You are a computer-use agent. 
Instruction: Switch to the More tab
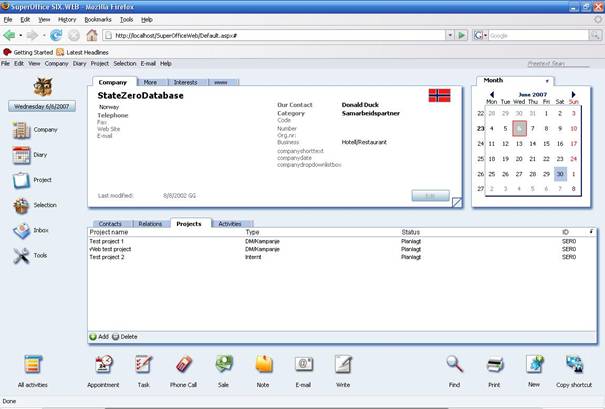[150, 83]
